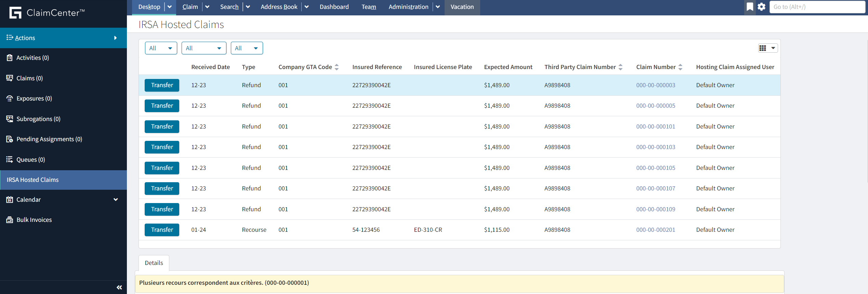Open Activities from the sidebar
This screenshot has width=868, height=294.
tap(32, 58)
